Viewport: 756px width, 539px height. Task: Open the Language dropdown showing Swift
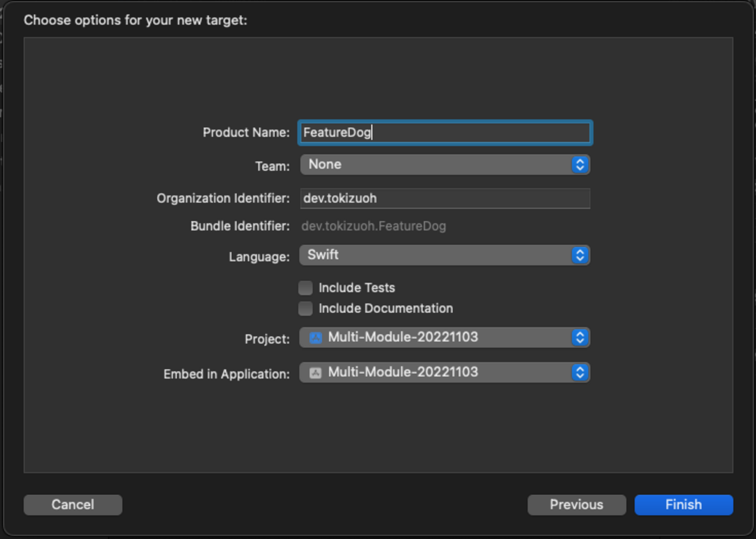click(x=436, y=255)
